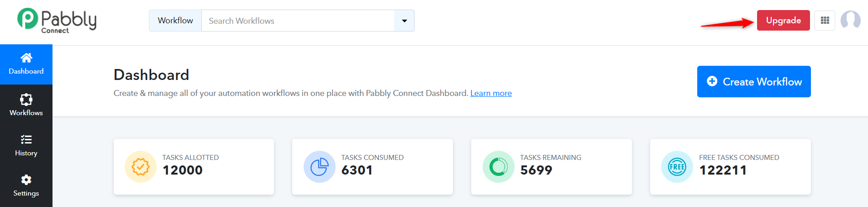Click the Pabbly Connect logo

[57, 21]
